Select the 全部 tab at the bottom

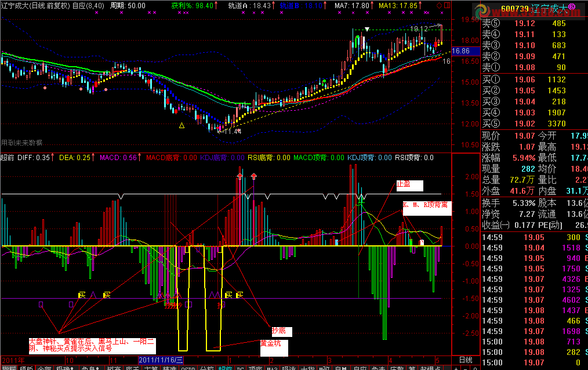coord(44,368)
